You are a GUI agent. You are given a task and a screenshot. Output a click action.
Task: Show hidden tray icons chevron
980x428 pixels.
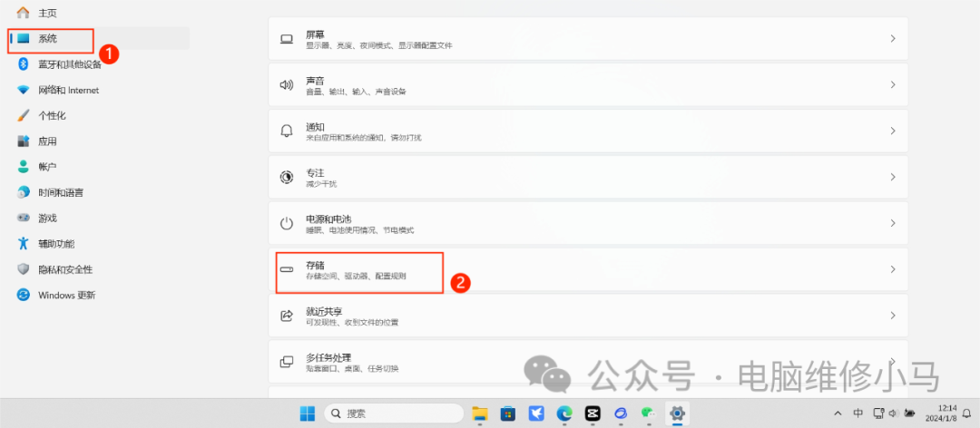point(839,413)
